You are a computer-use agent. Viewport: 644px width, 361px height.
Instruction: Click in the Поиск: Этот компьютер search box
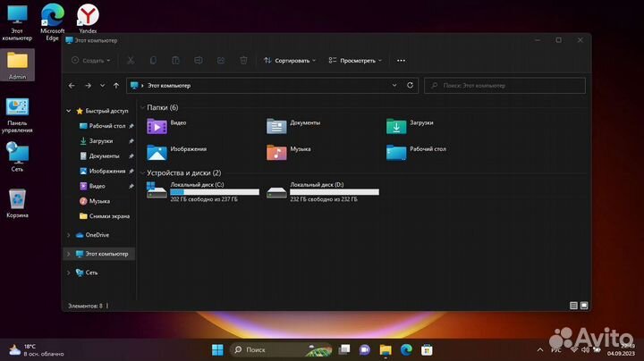tap(504, 85)
